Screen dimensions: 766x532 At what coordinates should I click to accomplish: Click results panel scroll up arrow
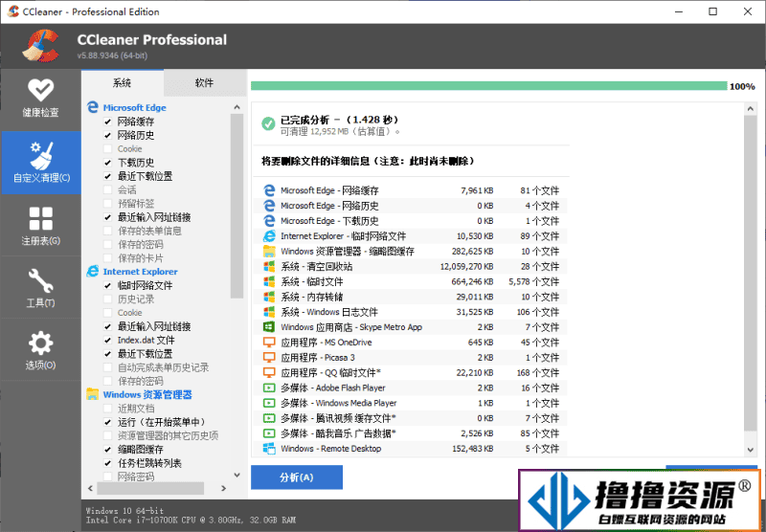751,108
